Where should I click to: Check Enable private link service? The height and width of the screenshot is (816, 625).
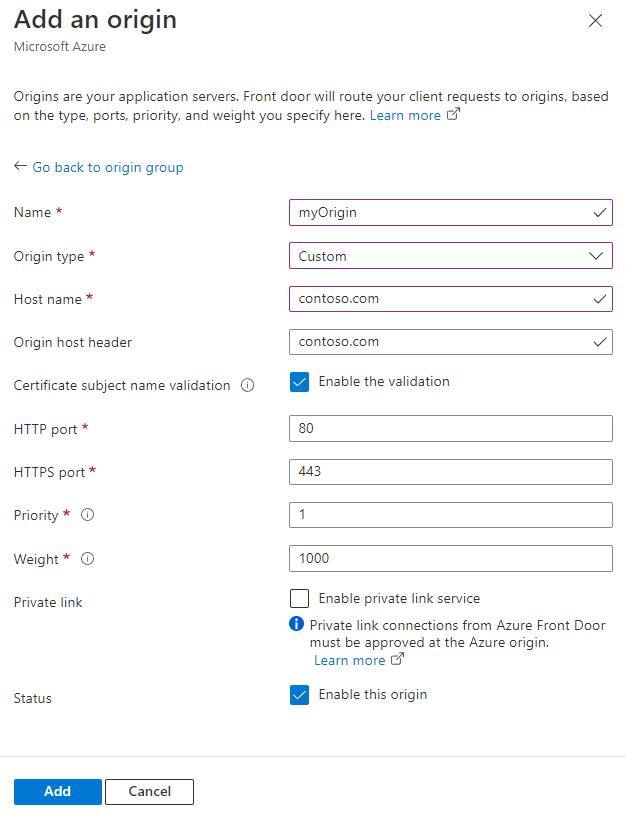[299, 599]
